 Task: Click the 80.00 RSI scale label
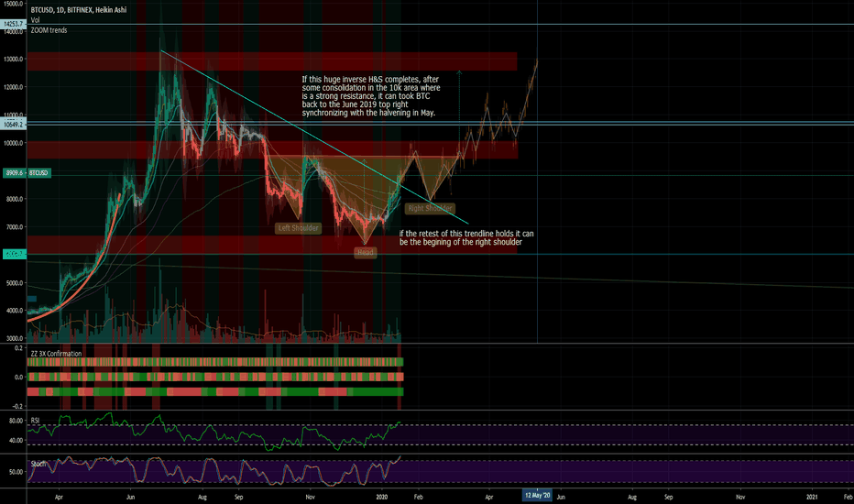(16, 422)
